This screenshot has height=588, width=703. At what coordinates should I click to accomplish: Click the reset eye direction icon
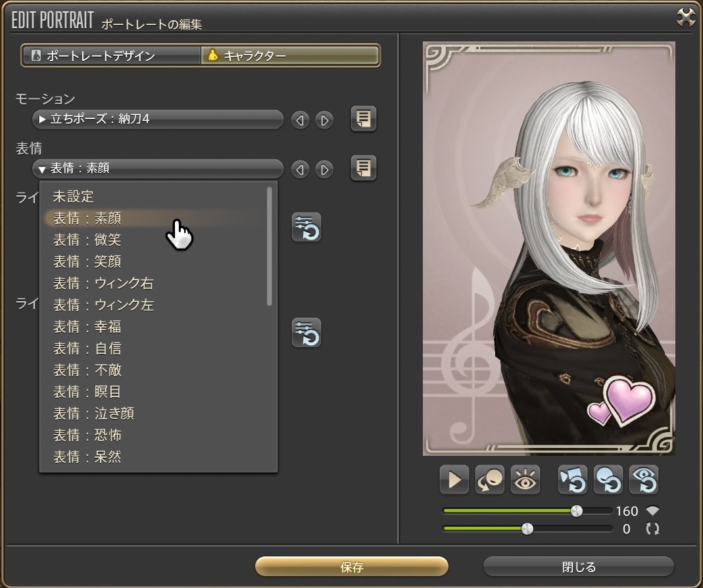644,481
